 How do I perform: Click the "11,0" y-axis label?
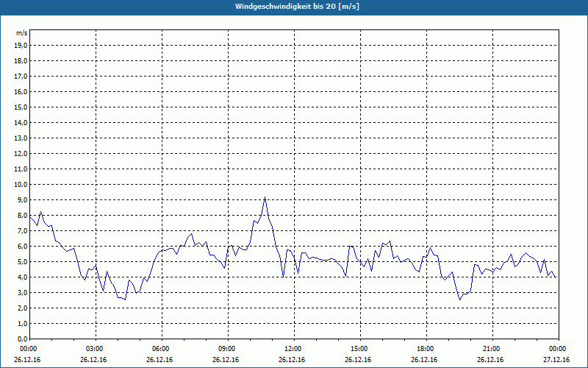[21, 169]
